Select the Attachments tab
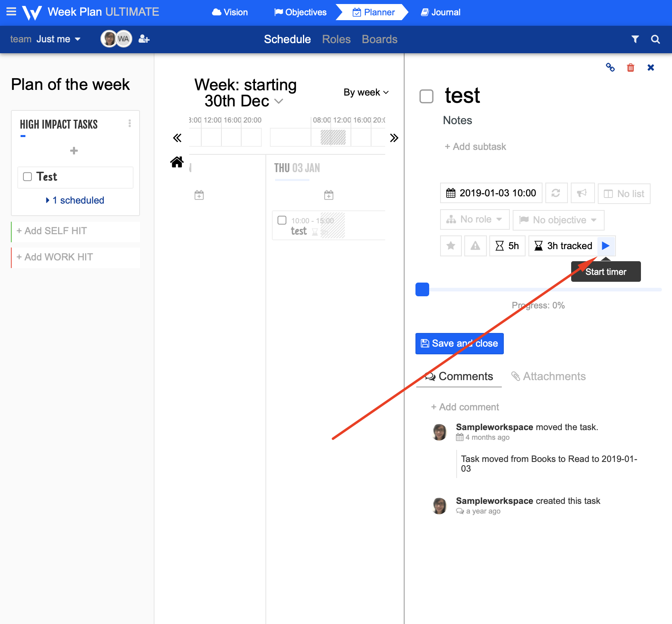Viewport: 672px width, 624px height. (548, 376)
